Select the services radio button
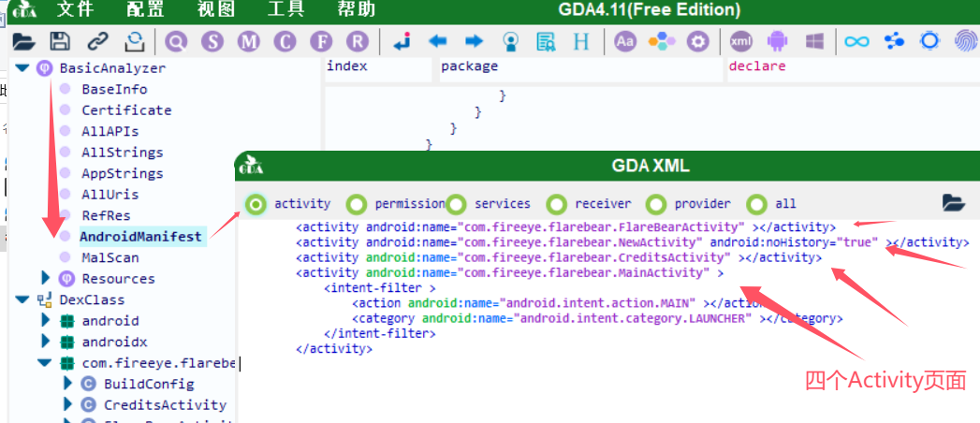 (456, 204)
